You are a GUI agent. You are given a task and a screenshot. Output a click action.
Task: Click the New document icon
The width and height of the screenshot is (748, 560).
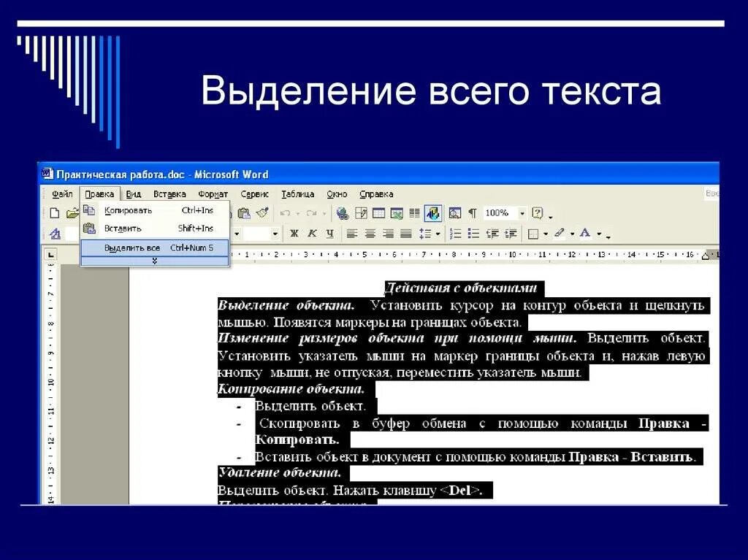[55, 213]
